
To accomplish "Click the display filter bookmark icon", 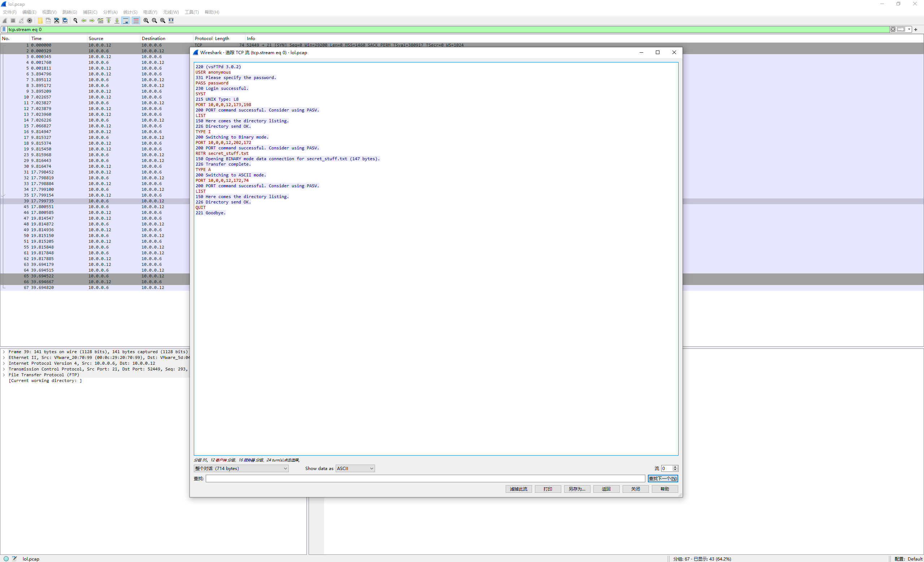I will 4,29.
